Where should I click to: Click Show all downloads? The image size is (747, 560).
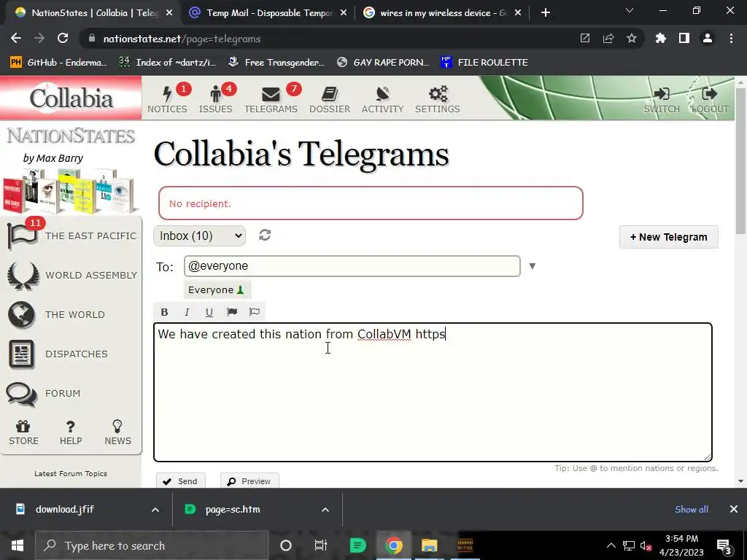692,510
